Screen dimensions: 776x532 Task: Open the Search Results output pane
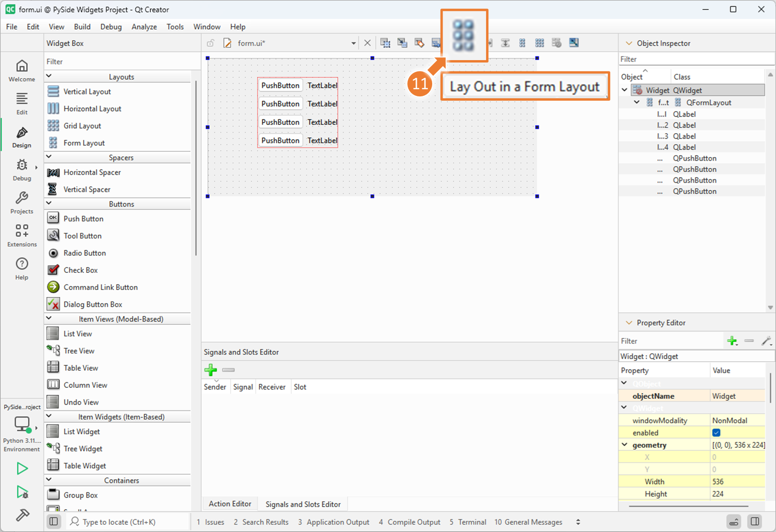click(261, 522)
